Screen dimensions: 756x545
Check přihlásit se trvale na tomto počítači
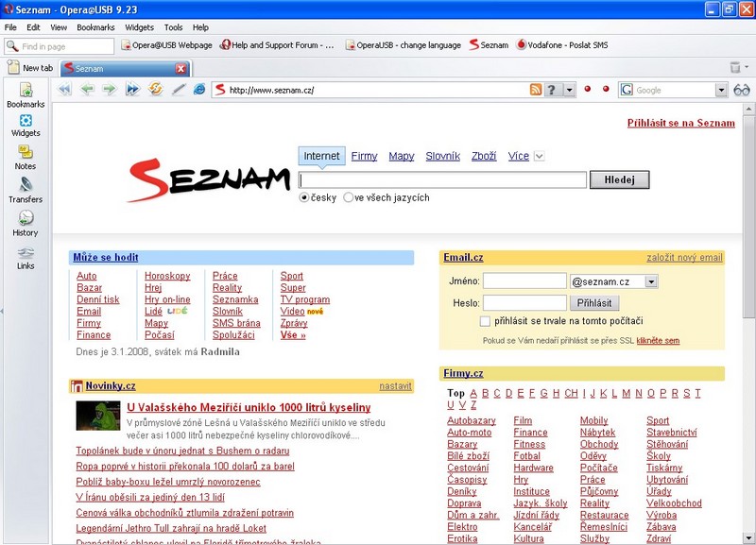(485, 321)
